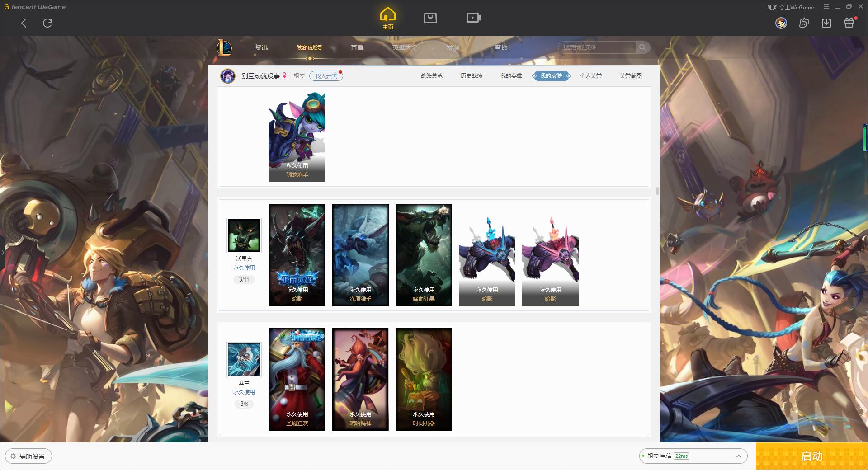The height and width of the screenshot is (470, 868).
Task: Click the skin list scrollbar thumb
Action: pos(657,191)
